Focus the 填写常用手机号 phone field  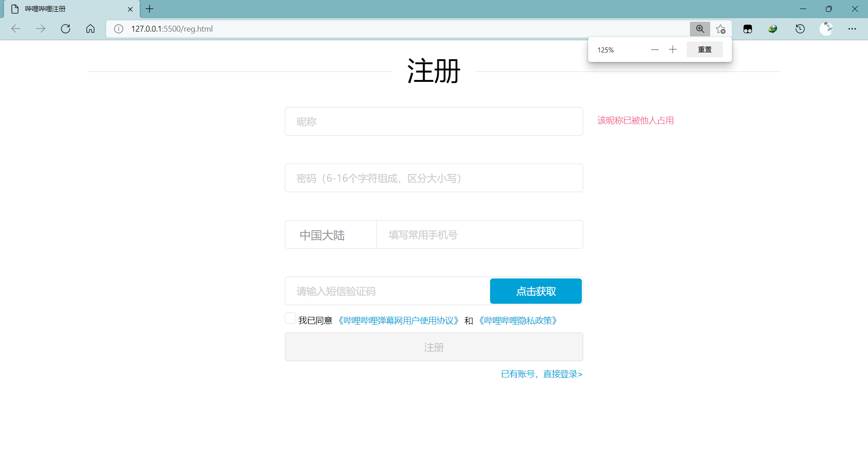click(480, 235)
